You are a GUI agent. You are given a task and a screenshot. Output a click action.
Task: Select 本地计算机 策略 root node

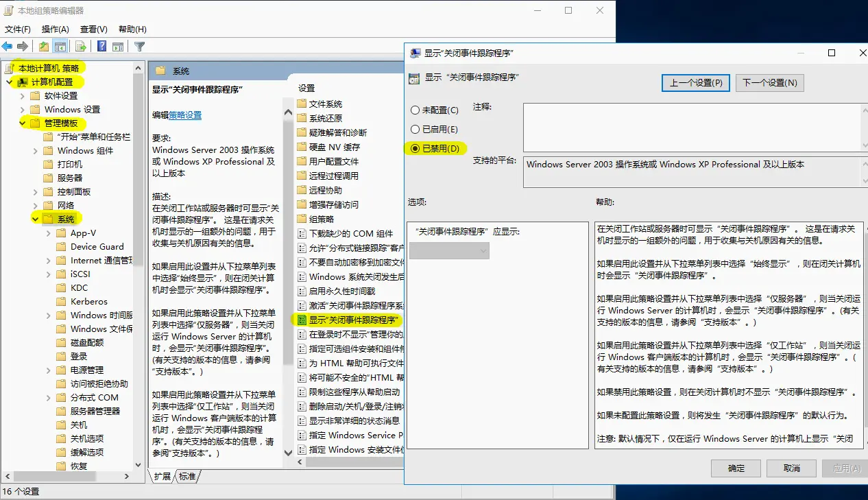48,68
